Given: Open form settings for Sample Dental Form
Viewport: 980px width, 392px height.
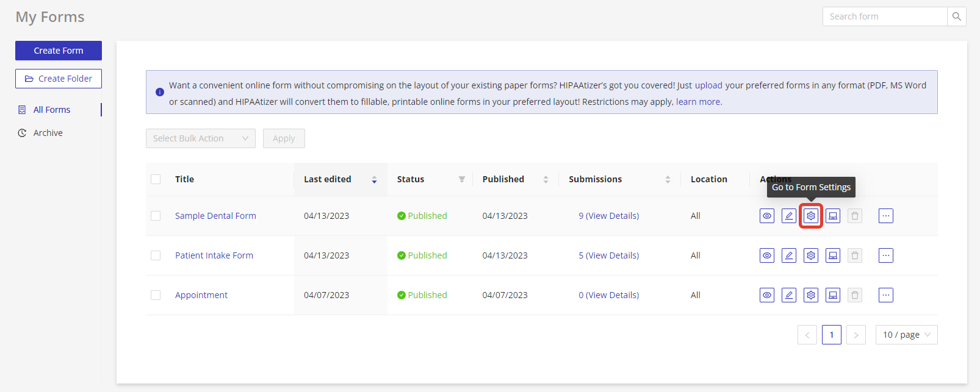Looking at the screenshot, I should click(x=810, y=216).
